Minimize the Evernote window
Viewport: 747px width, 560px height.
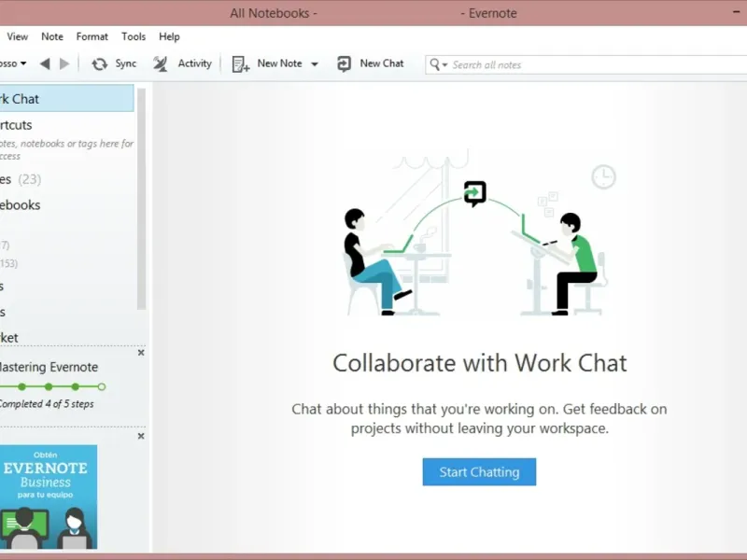point(737,11)
